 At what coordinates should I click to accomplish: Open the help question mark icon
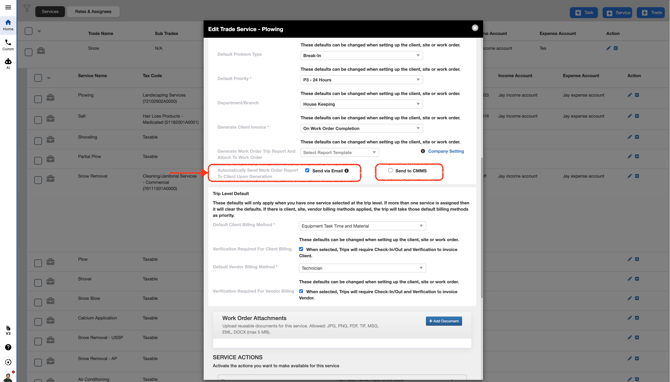(8, 347)
